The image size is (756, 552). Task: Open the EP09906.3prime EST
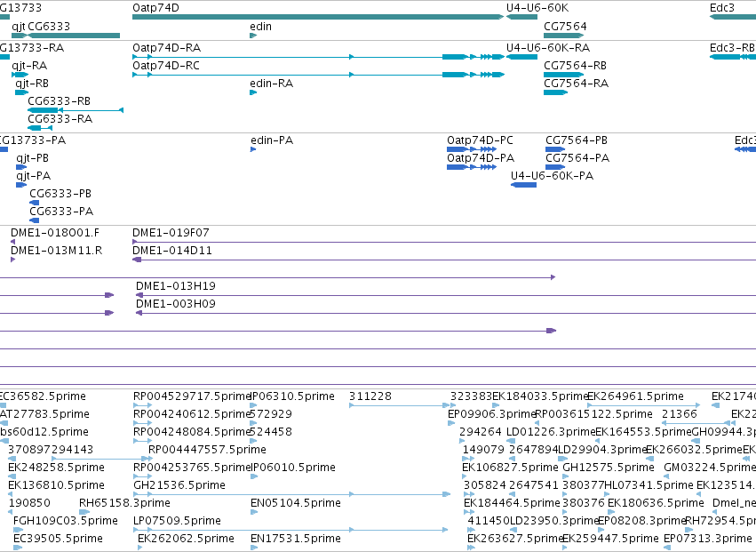451,423
